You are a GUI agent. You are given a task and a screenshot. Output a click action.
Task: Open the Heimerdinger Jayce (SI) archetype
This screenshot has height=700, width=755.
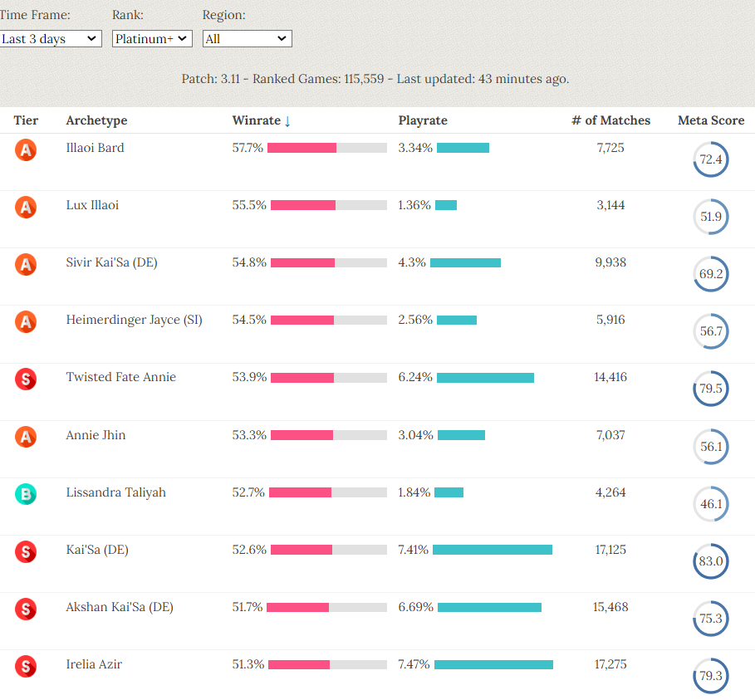point(134,320)
